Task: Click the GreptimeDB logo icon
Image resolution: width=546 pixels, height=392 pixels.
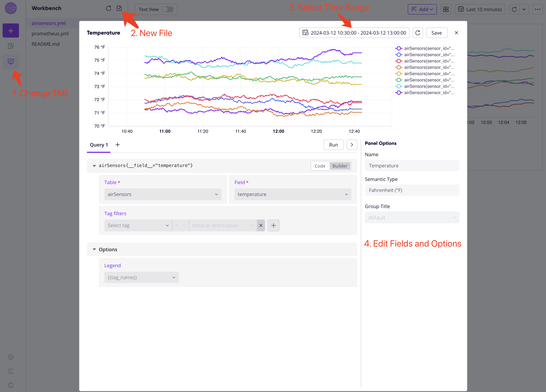Action: pyautogui.click(x=11, y=8)
